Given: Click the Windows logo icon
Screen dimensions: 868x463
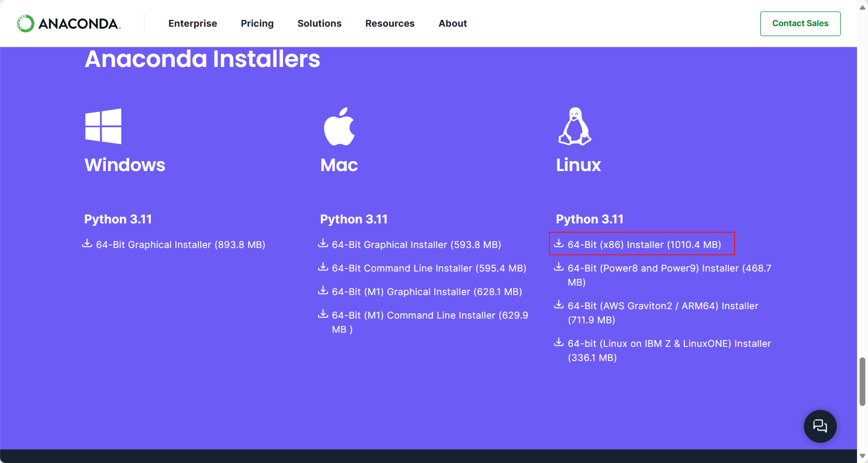Looking at the screenshot, I should pos(103,126).
